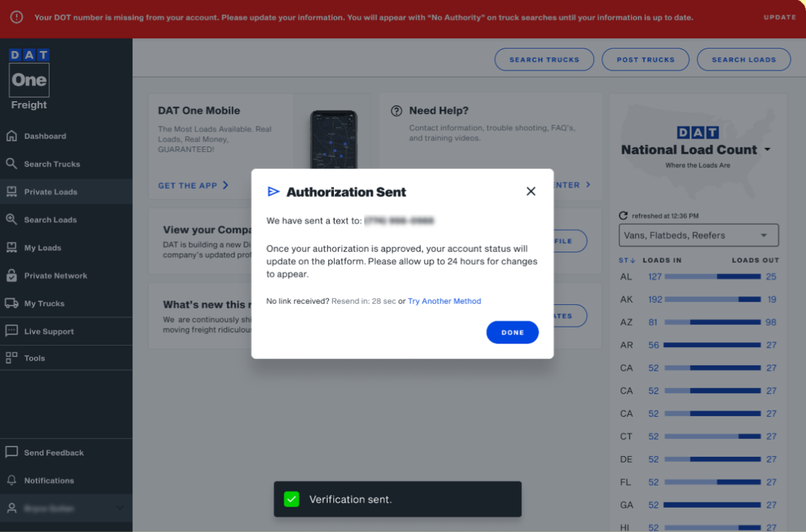Open the Notifications bell icon
The height and width of the screenshot is (532, 806).
pos(12,480)
